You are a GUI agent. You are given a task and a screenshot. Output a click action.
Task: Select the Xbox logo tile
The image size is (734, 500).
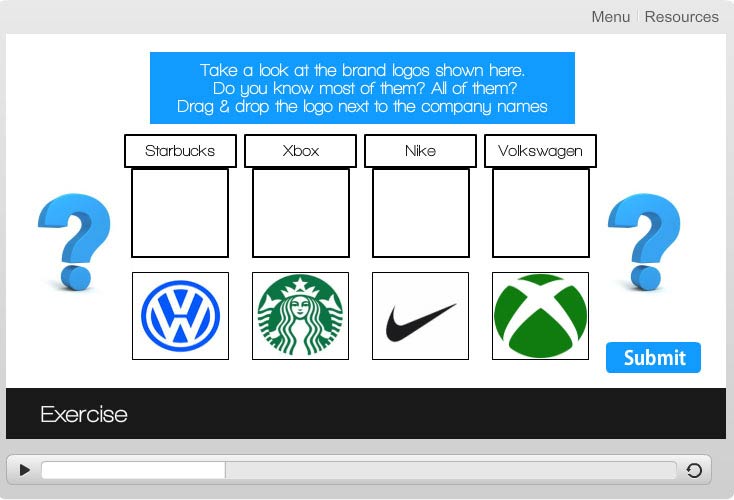(541, 316)
